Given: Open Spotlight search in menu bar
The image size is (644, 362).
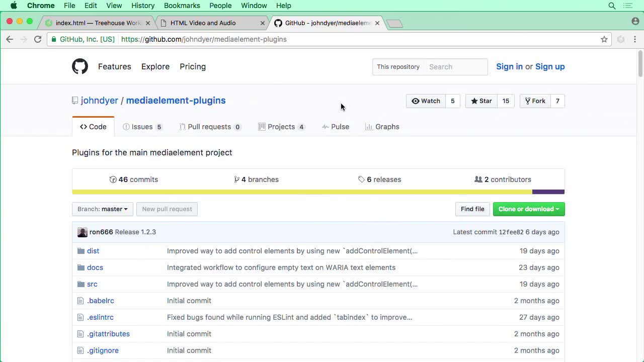Looking at the screenshot, I should pyautogui.click(x=612, y=6).
